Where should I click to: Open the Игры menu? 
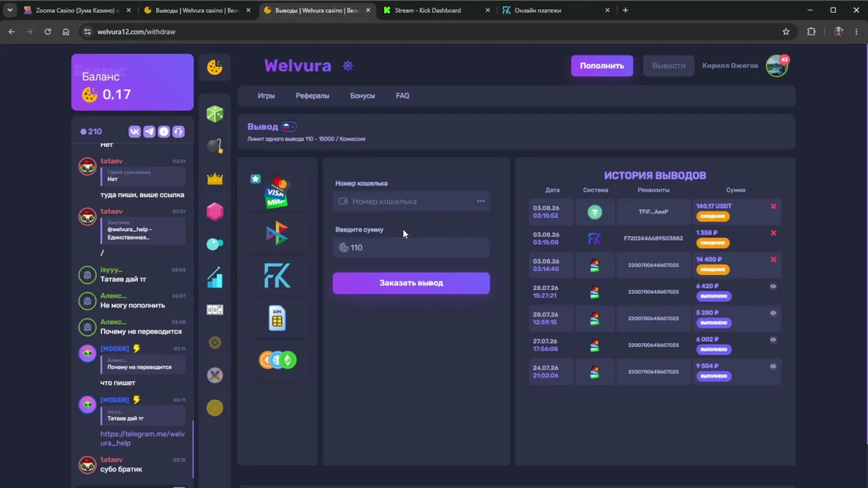(x=267, y=96)
